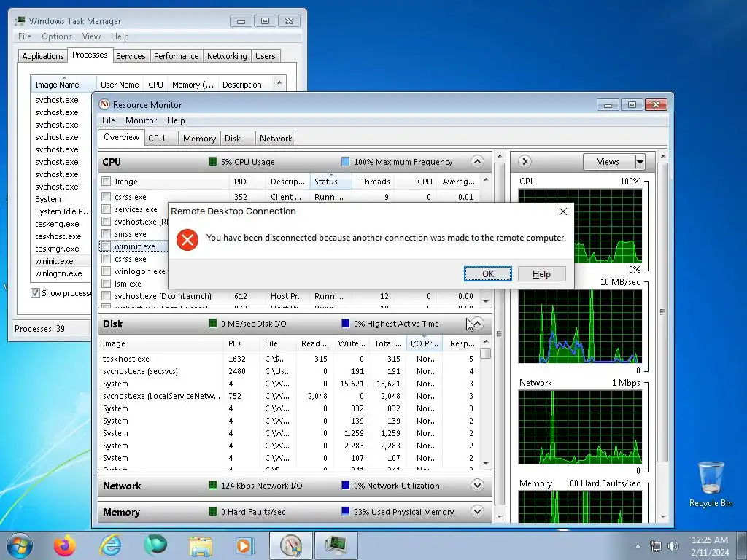
Task: Open the Recycle Bin desktop icon
Action: pos(711,484)
